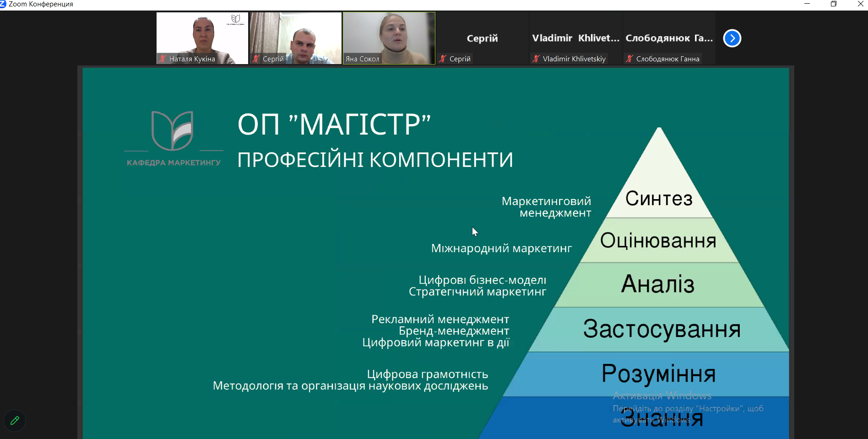This screenshot has width=868, height=439.
Task: Click the 'Маркетинговий менеджмент' text
Action: click(547, 207)
